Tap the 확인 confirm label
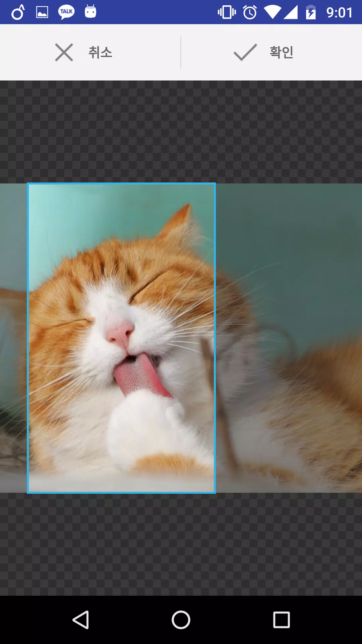The height and width of the screenshot is (644, 362). (282, 52)
